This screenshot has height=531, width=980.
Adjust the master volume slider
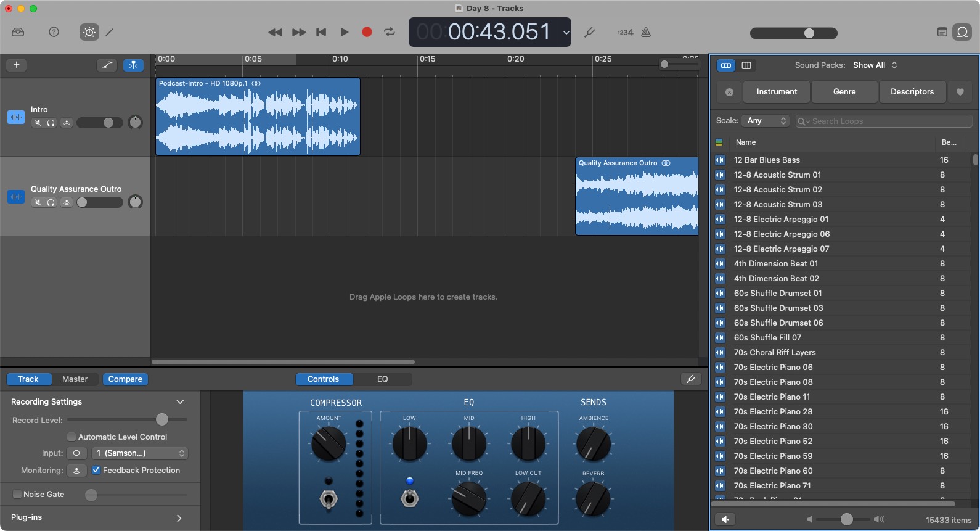[794, 33]
